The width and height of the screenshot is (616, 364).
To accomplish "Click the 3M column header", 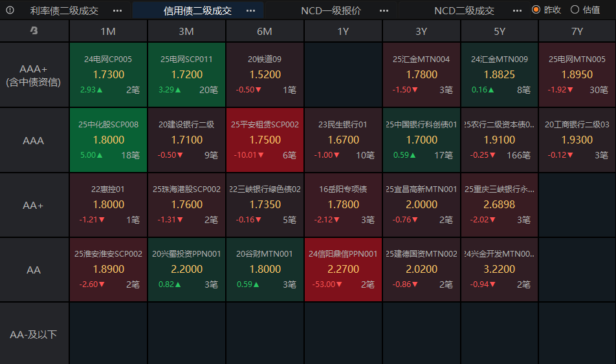I will point(186,31).
